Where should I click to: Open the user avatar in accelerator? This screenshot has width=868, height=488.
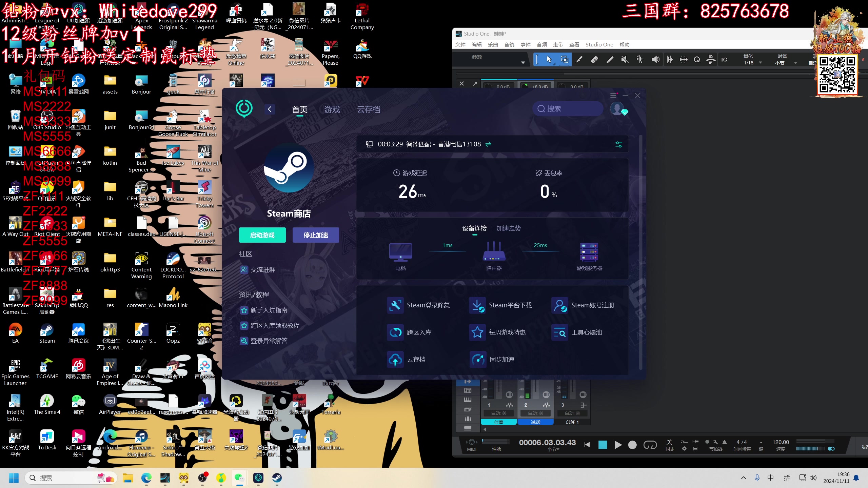click(x=617, y=109)
